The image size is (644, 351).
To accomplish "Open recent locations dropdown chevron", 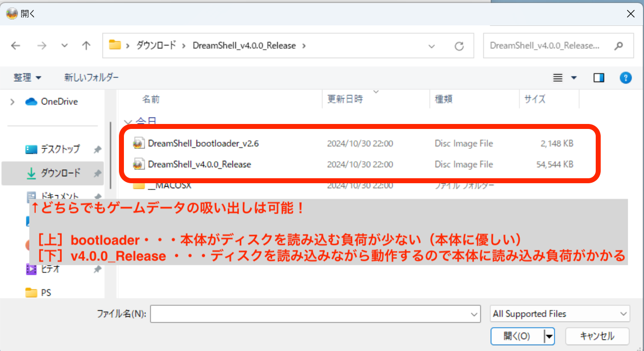I will pyautogui.click(x=64, y=46).
